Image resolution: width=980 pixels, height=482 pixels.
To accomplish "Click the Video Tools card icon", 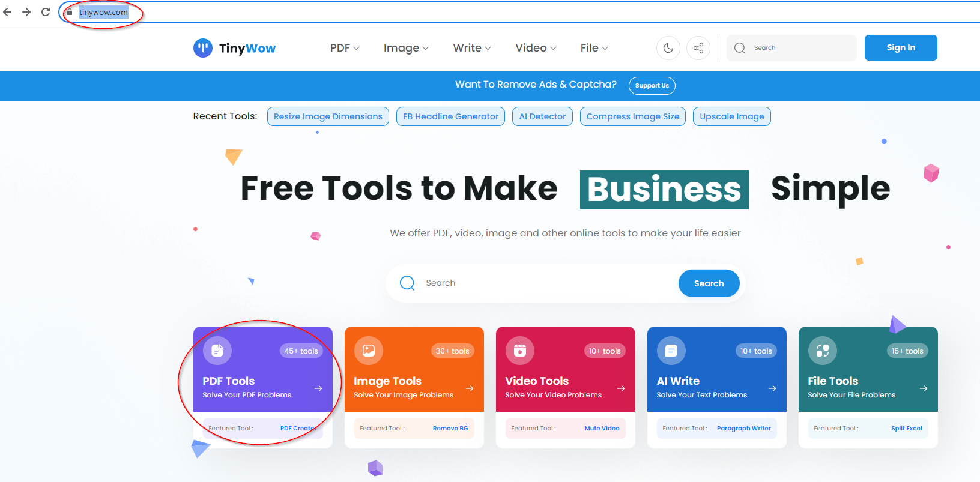I will click(x=520, y=351).
